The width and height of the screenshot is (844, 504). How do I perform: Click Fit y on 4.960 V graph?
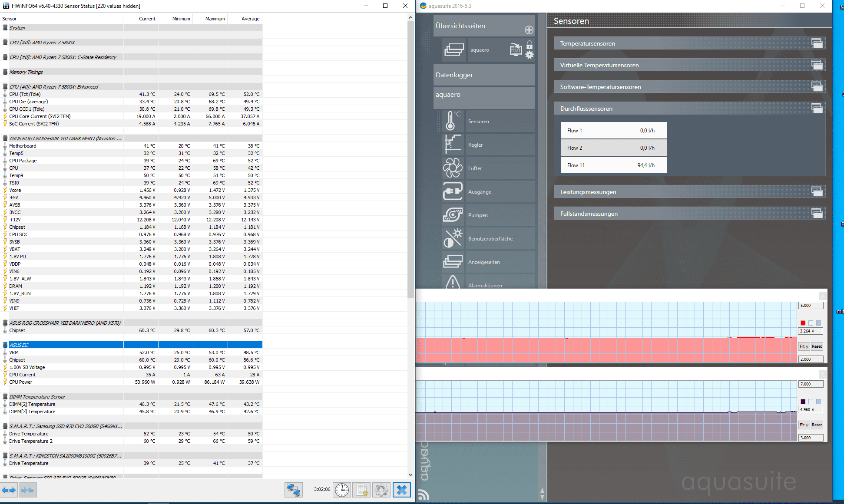click(x=804, y=425)
